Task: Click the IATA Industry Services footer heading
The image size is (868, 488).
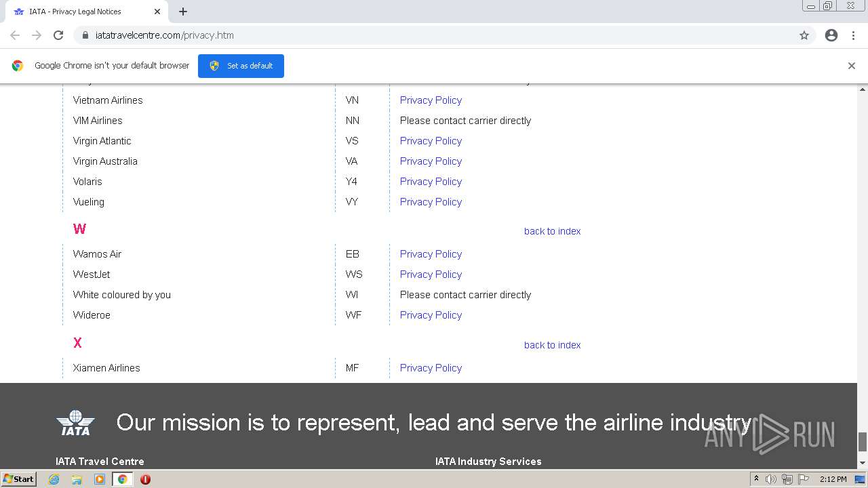Action: click(488, 462)
